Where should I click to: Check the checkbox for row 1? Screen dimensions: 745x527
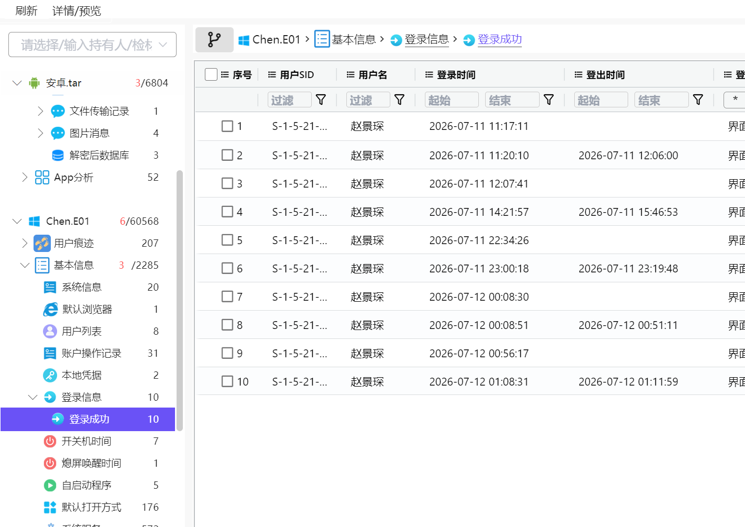coord(228,126)
